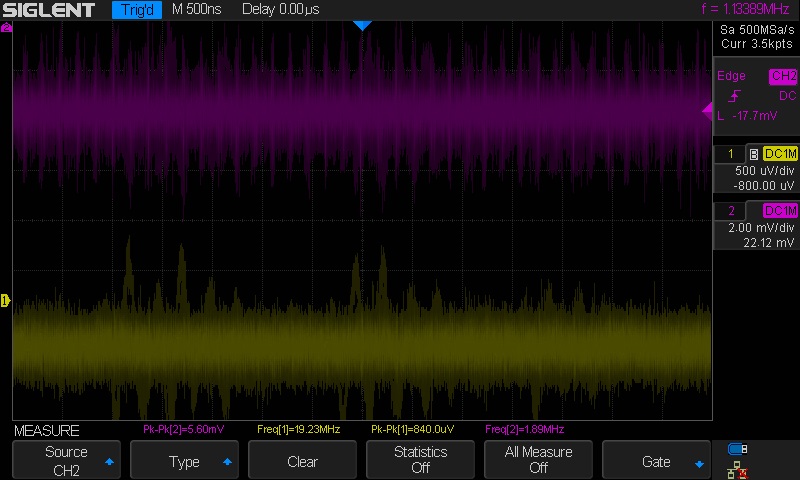The image size is (800, 480).
Task: Click the trigger level L -17.7mV readout
Action: (747, 116)
